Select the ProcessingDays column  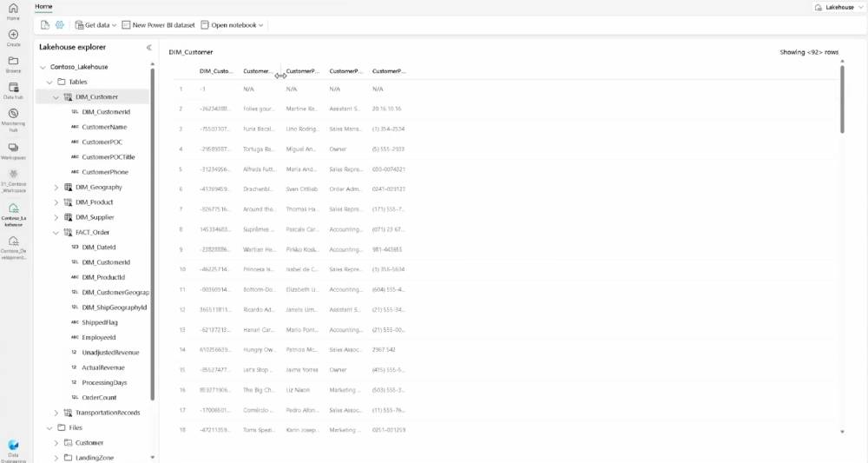pos(104,382)
